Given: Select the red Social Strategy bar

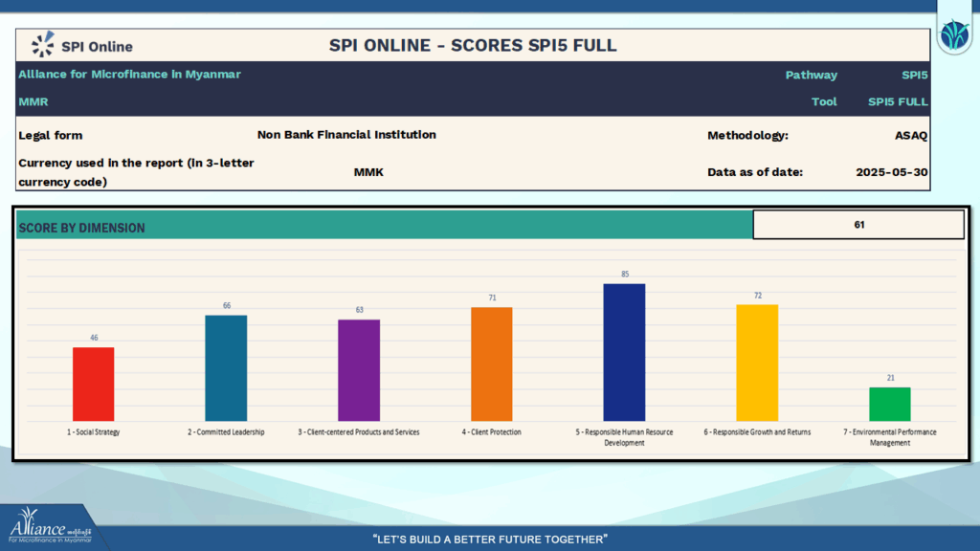Looking at the screenshot, I should [x=94, y=384].
